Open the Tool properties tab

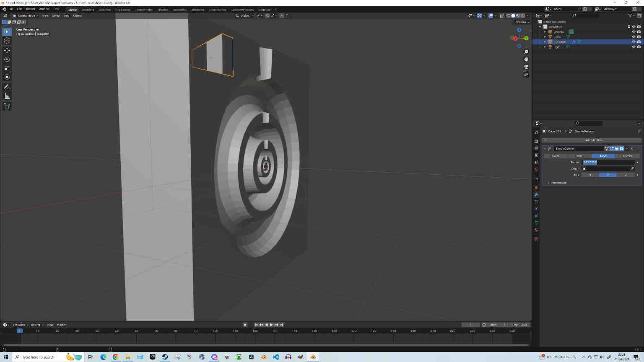[536, 132]
